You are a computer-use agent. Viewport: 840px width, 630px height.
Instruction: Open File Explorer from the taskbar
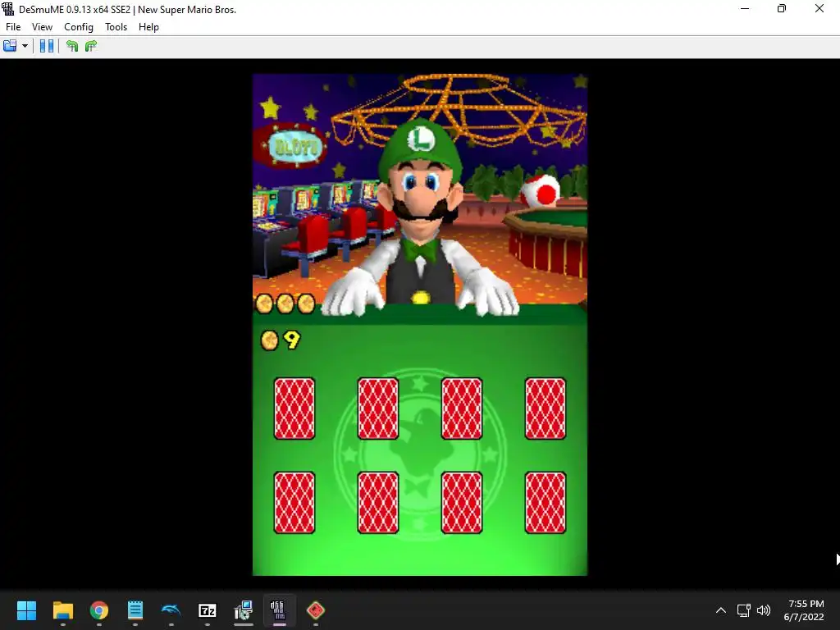click(62, 610)
